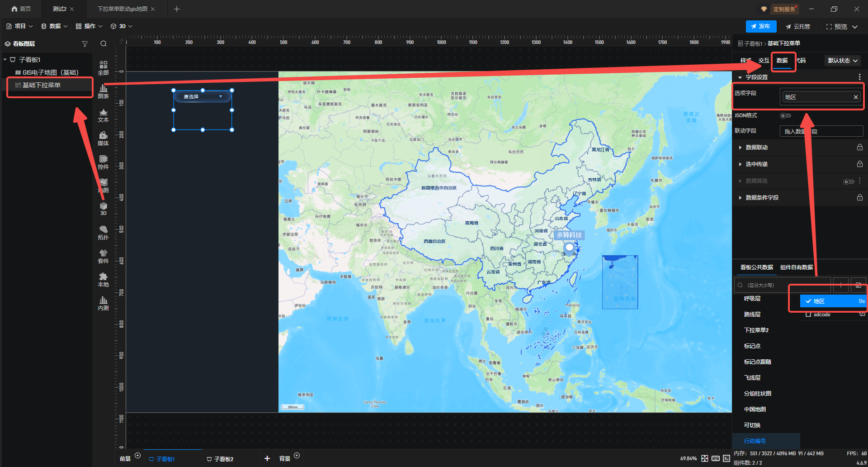868x467 pixels.
Task: Collapse the 子看板1 layer tree
Action: (5, 60)
